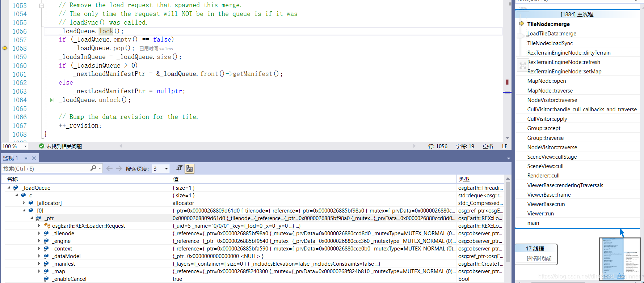Image resolution: width=644 pixels, height=283 pixels.
Task: Click the blue cube icon of [allocator]
Action: [x=31, y=203]
